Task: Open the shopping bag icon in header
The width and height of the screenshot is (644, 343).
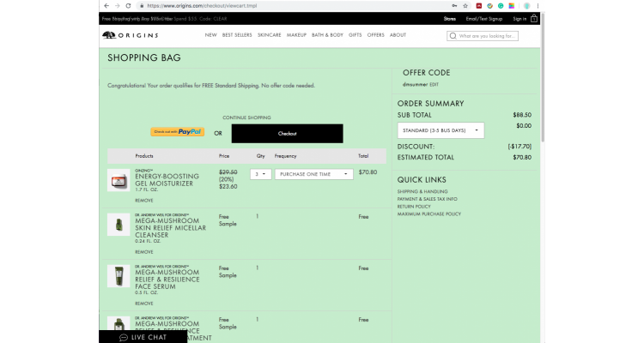Action: (x=533, y=19)
